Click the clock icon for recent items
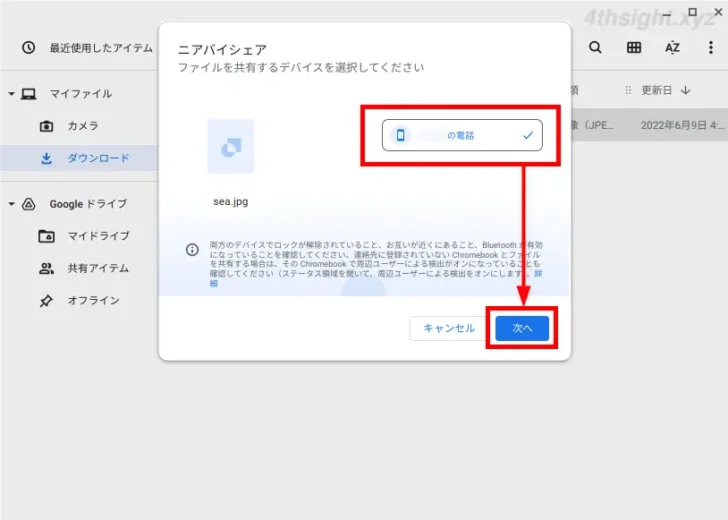 click(29, 47)
